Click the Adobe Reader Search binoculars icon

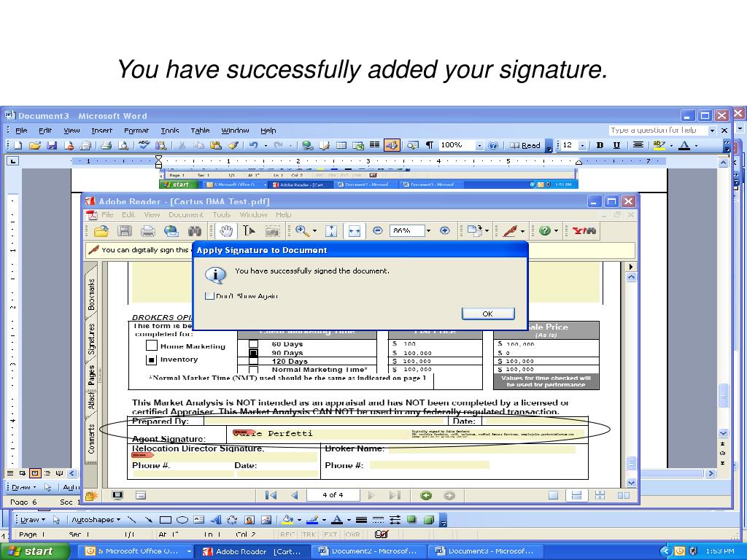[x=194, y=231]
